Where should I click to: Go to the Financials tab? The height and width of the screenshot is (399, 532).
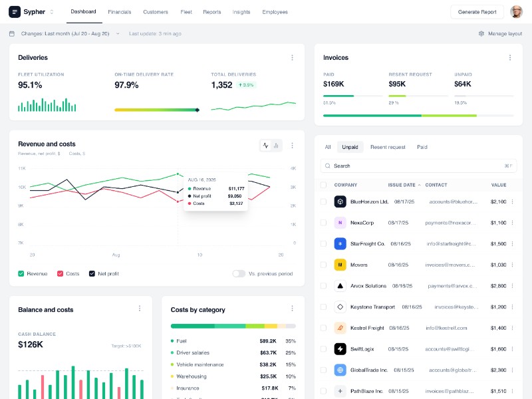click(120, 12)
